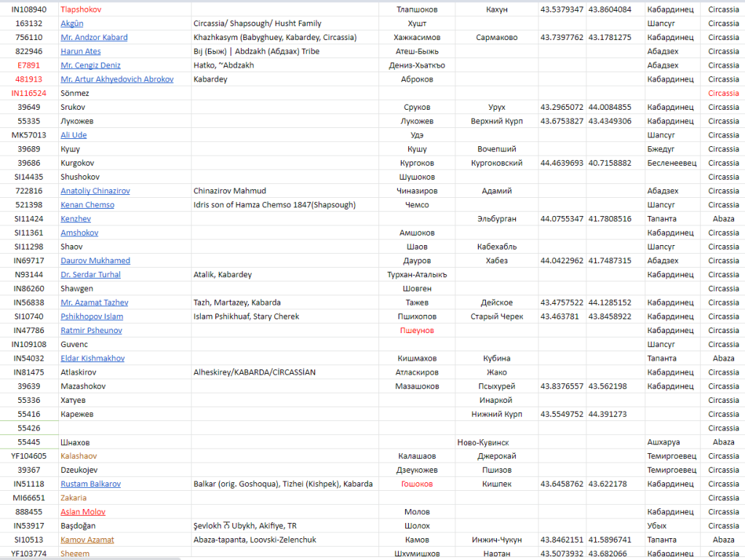This screenshot has height=560, width=745.
Task: Open the Kenan Chemso link
Action: pyautogui.click(x=87, y=204)
